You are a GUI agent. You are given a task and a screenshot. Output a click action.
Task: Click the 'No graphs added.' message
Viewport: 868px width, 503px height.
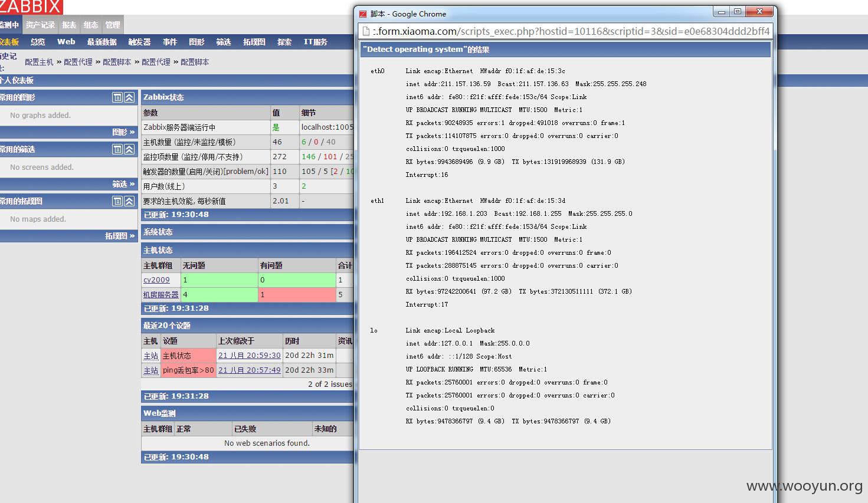coord(40,115)
